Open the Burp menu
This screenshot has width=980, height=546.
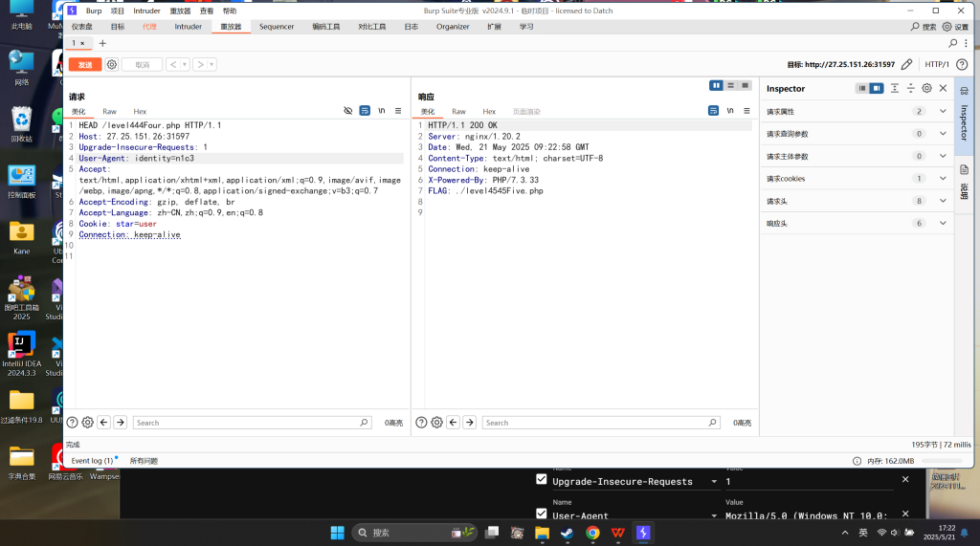click(94, 11)
